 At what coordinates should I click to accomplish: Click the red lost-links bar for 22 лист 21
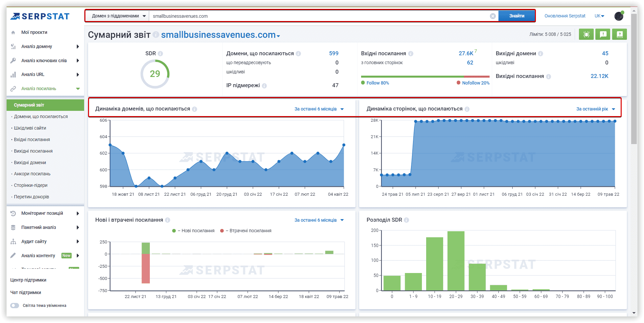(146, 269)
